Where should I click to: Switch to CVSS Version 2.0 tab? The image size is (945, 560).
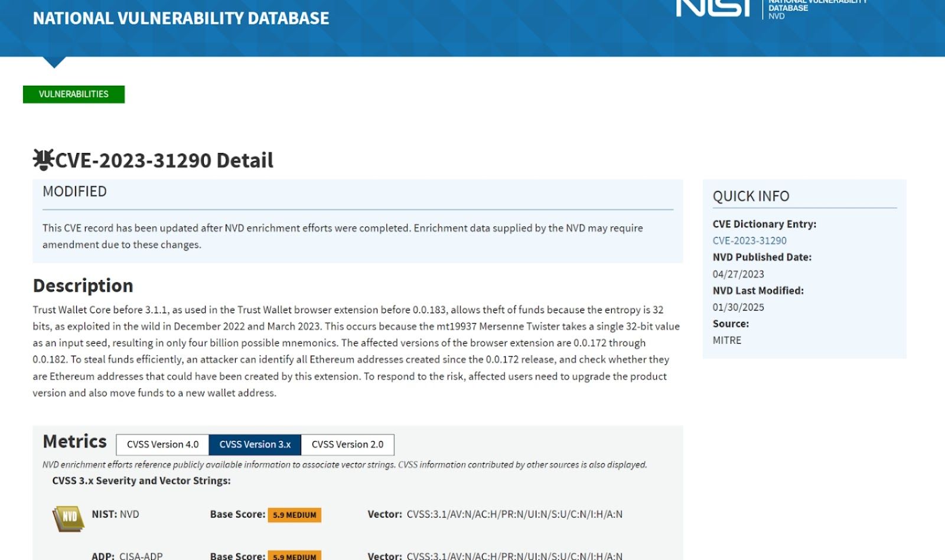(347, 444)
